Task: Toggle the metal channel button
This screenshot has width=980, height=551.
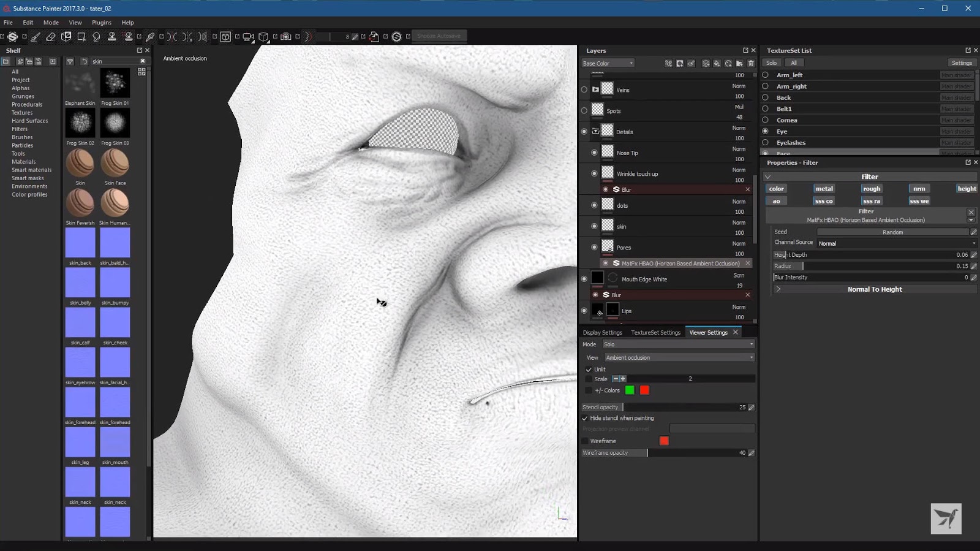Action: point(824,189)
